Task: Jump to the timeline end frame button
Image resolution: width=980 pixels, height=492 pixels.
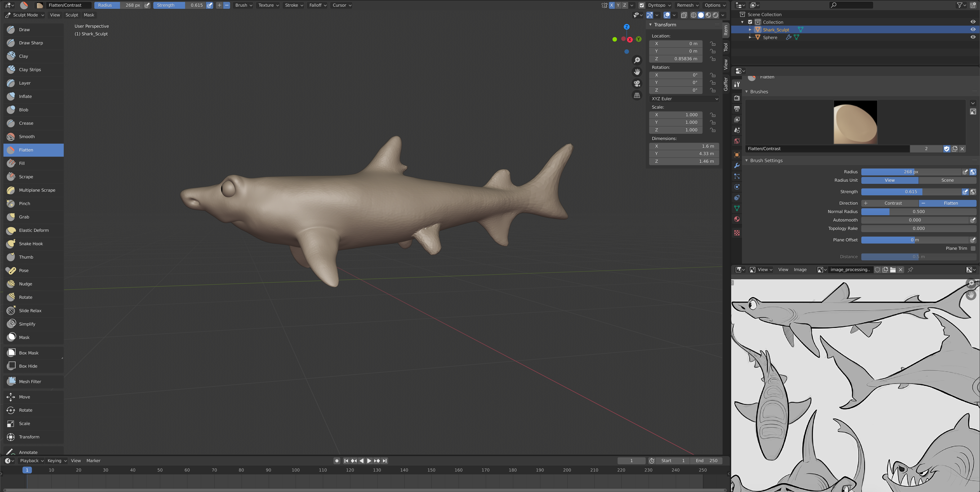Action: (385, 461)
